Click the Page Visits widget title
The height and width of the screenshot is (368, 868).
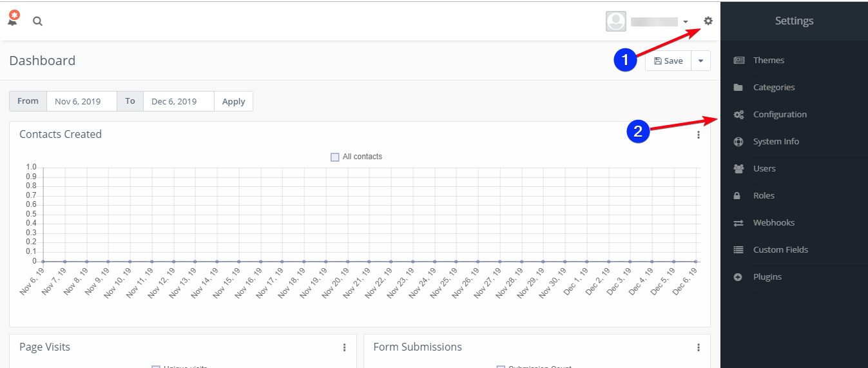pyautogui.click(x=44, y=347)
